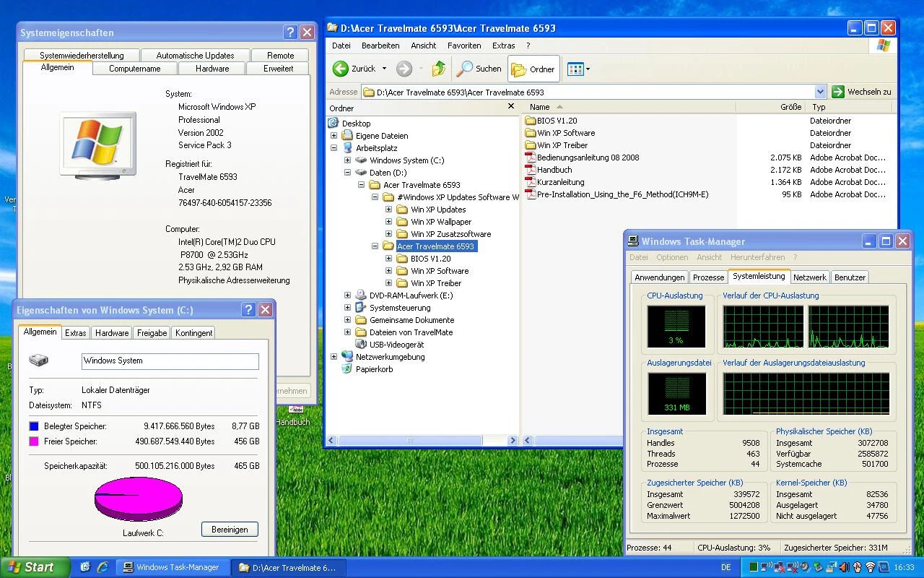924x578 pixels.
Task: Click the DE language indicator
Action: click(x=726, y=567)
